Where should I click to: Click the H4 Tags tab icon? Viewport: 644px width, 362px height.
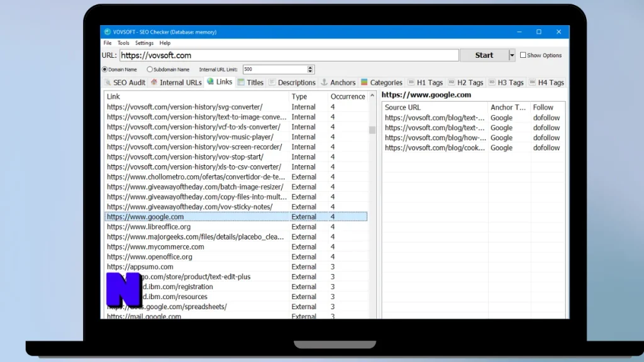[532, 82]
